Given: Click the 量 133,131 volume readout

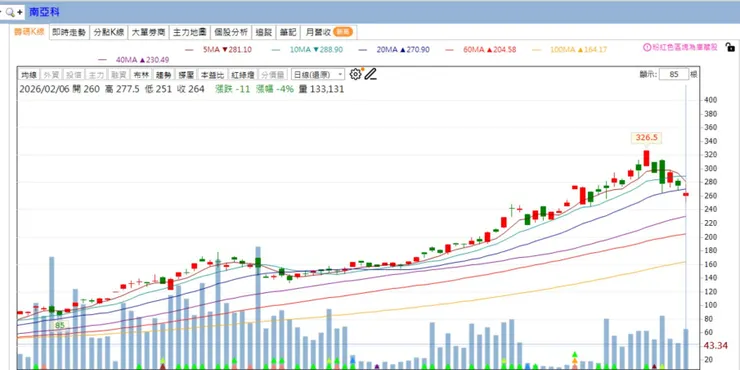Looking at the screenshot, I should [x=322, y=89].
